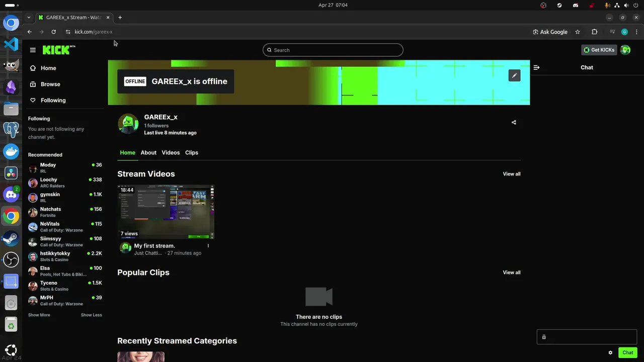Viewport: 644px width, 362px height.
Task: Open system volume in top bar
Action: (x=626, y=5)
